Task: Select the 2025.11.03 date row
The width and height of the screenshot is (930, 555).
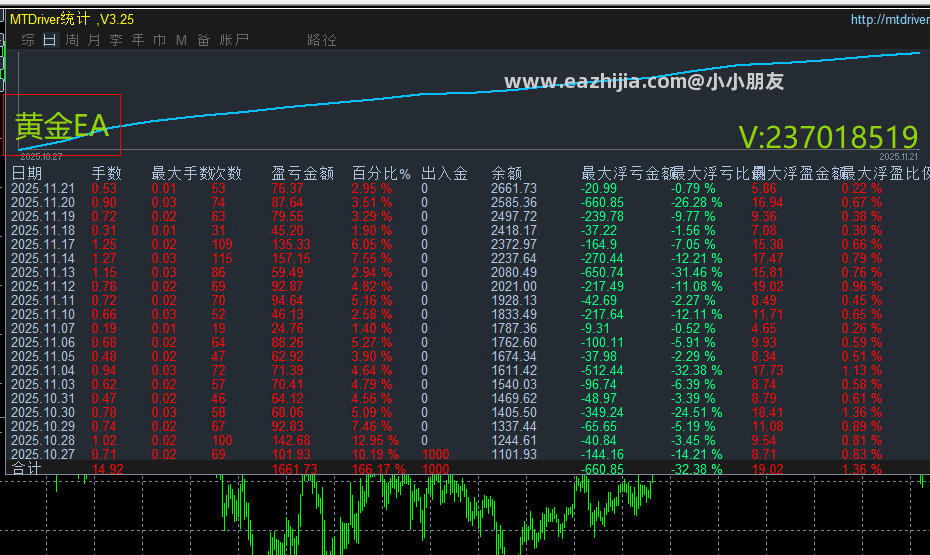Action: (43, 384)
